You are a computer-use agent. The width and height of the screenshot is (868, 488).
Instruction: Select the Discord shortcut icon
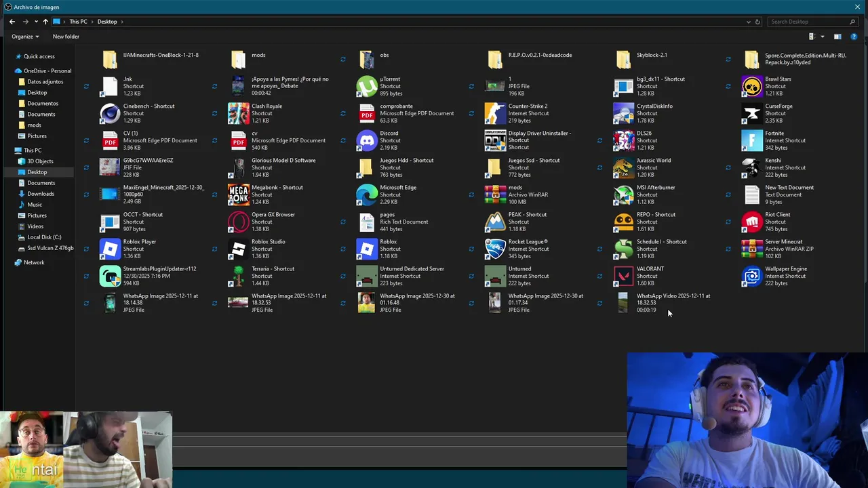click(367, 140)
